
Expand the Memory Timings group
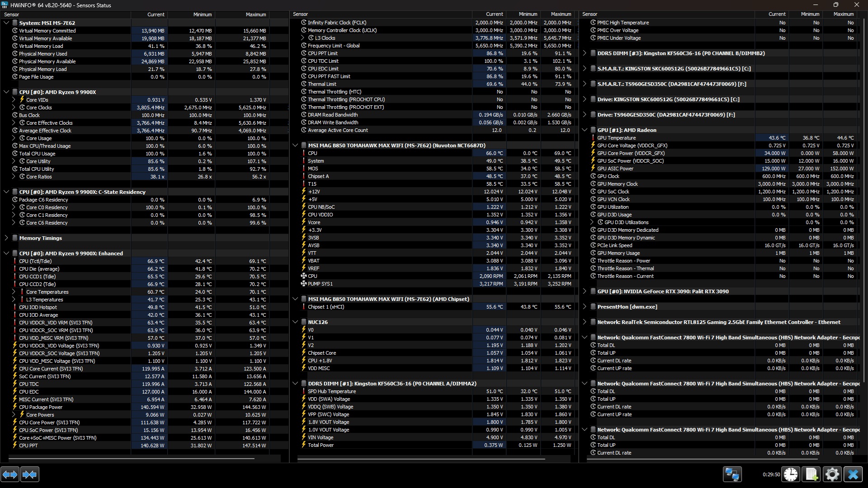[6, 238]
